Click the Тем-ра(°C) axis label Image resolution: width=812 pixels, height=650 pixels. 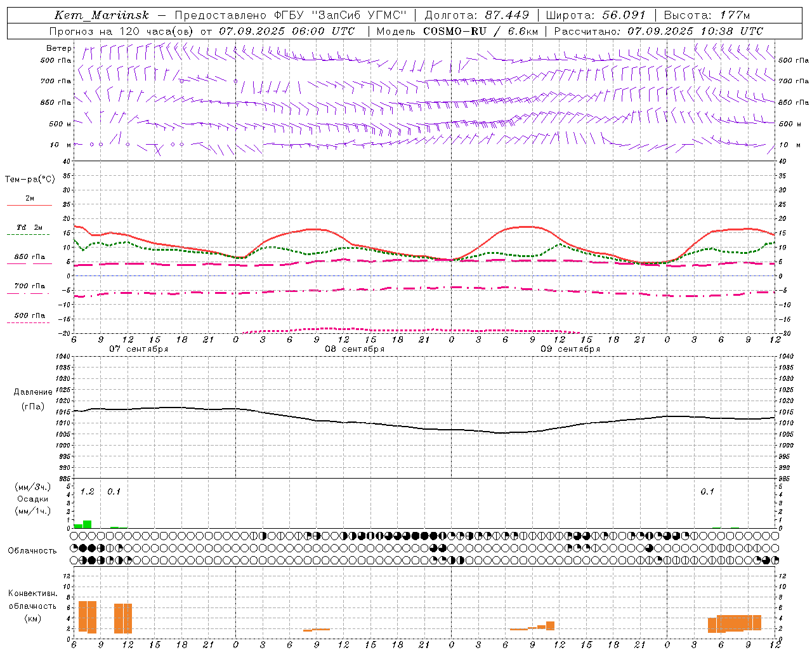click(x=30, y=179)
